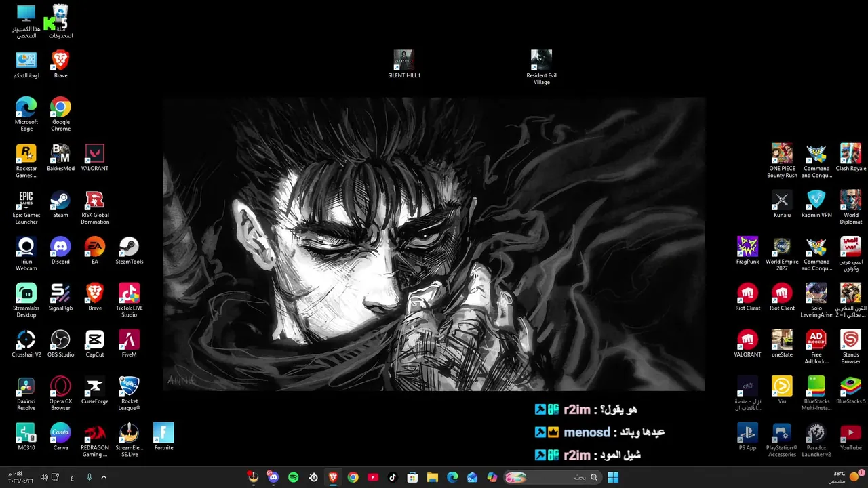Open the Clash Royale desktop shortcut
Viewport: 868px width, 488px height.
click(850, 157)
